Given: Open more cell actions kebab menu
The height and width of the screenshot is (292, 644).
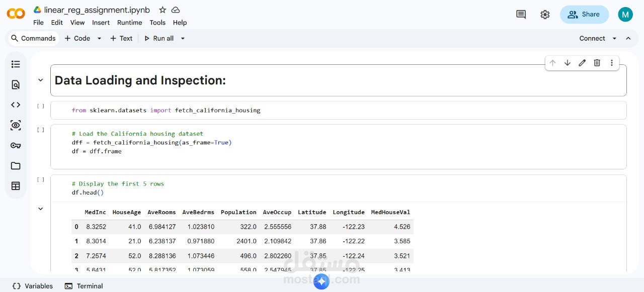Looking at the screenshot, I should [611, 63].
